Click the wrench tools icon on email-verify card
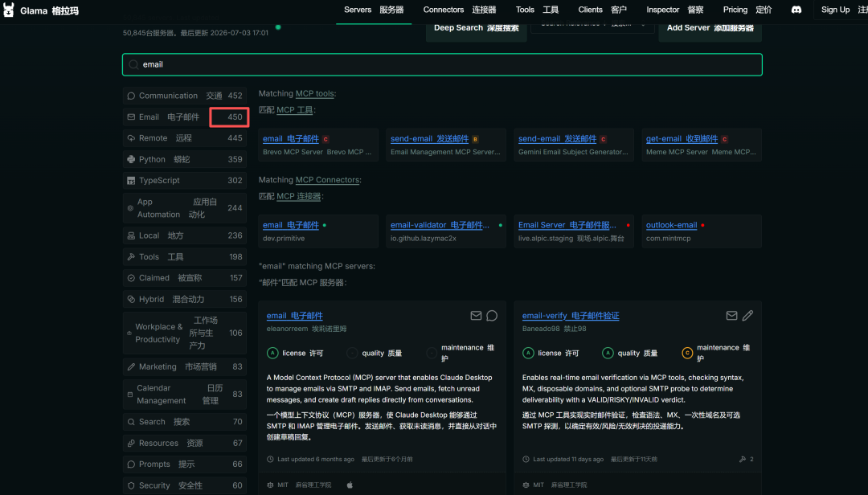The width and height of the screenshot is (868, 495). point(743,459)
